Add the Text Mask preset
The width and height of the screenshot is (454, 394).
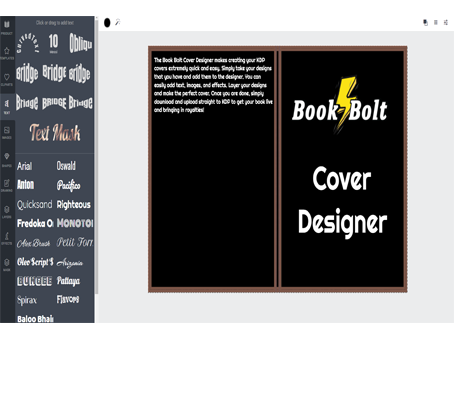point(55,133)
